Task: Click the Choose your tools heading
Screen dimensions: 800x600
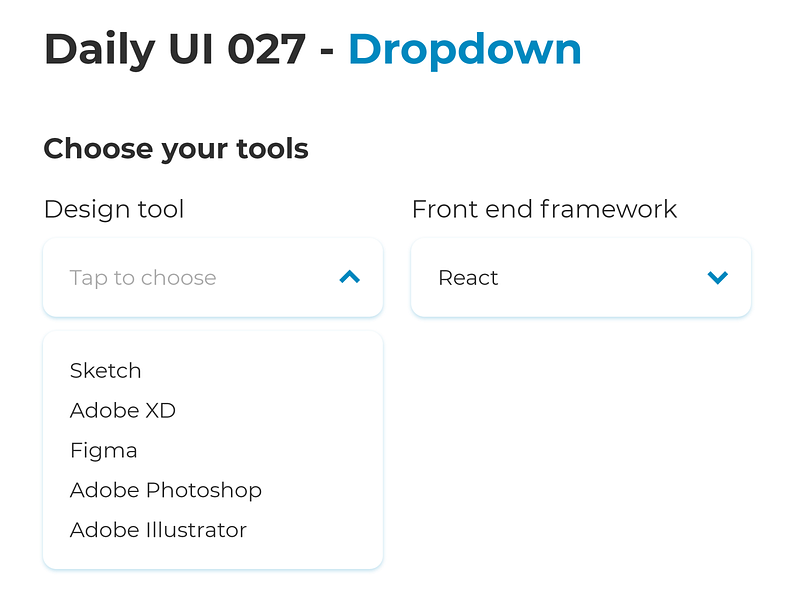Action: tap(175, 148)
